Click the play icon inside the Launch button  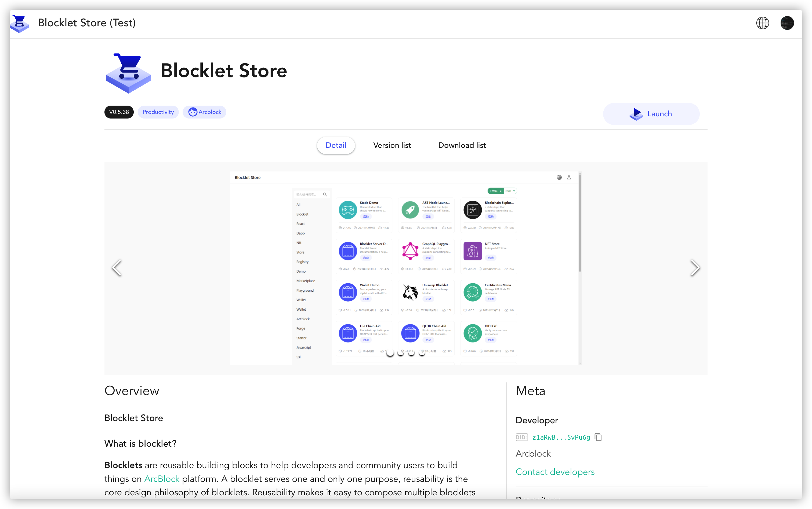point(636,114)
